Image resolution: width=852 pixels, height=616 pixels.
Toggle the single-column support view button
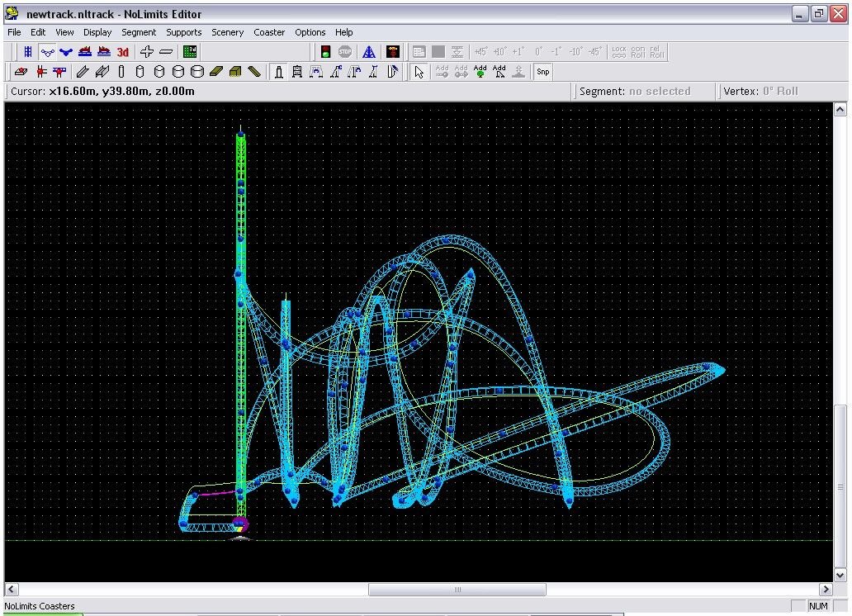(279, 72)
